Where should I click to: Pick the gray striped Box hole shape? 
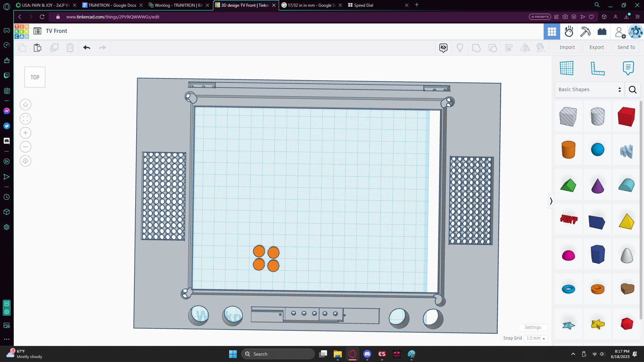click(568, 116)
